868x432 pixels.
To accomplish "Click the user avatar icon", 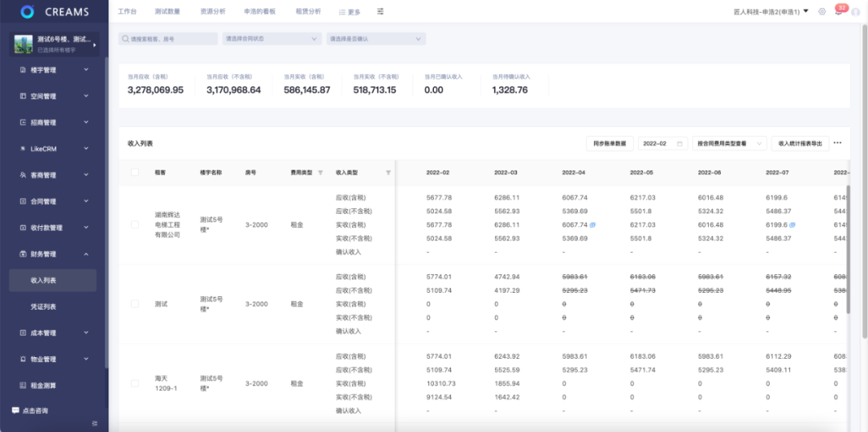I will pyautogui.click(x=855, y=11).
